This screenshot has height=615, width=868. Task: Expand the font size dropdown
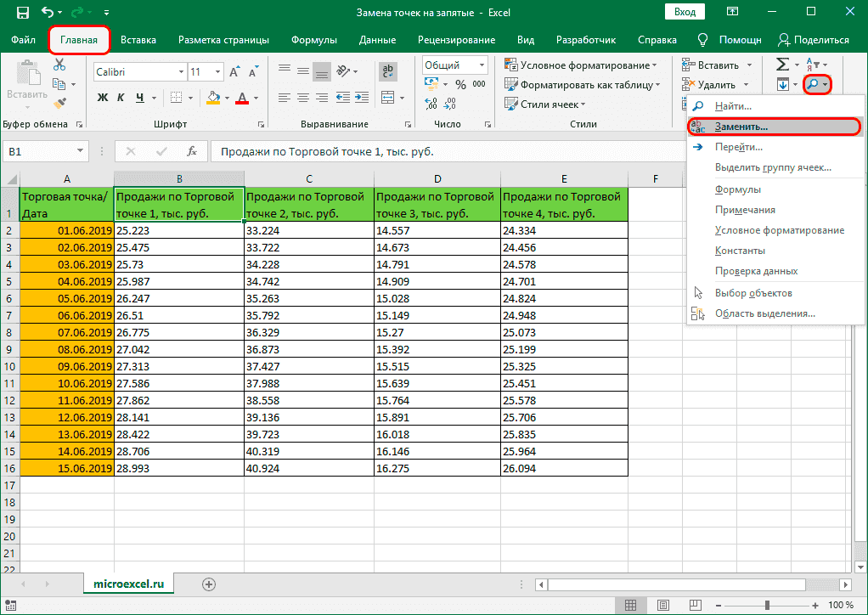coord(218,72)
